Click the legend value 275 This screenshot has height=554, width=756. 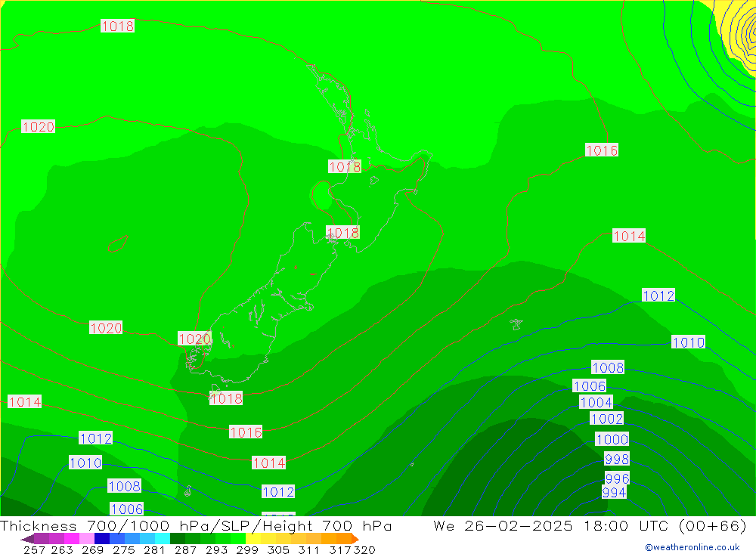(123, 549)
